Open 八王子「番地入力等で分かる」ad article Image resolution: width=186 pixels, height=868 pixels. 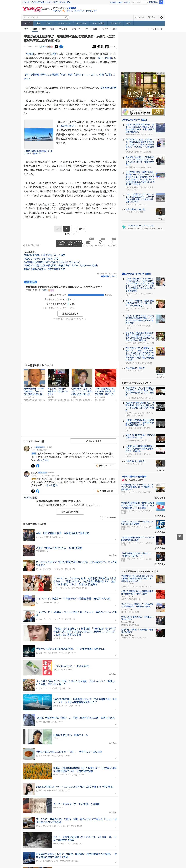pos(59,548)
